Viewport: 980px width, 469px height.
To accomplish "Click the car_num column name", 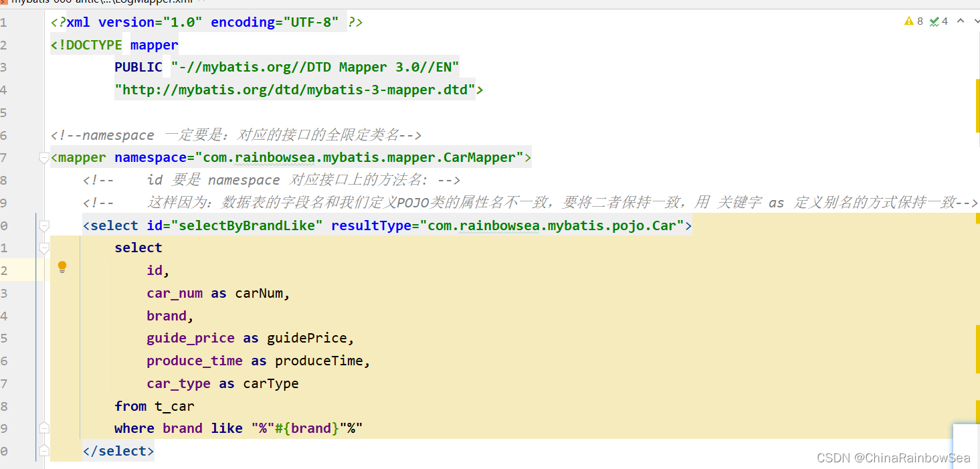I will click(175, 293).
